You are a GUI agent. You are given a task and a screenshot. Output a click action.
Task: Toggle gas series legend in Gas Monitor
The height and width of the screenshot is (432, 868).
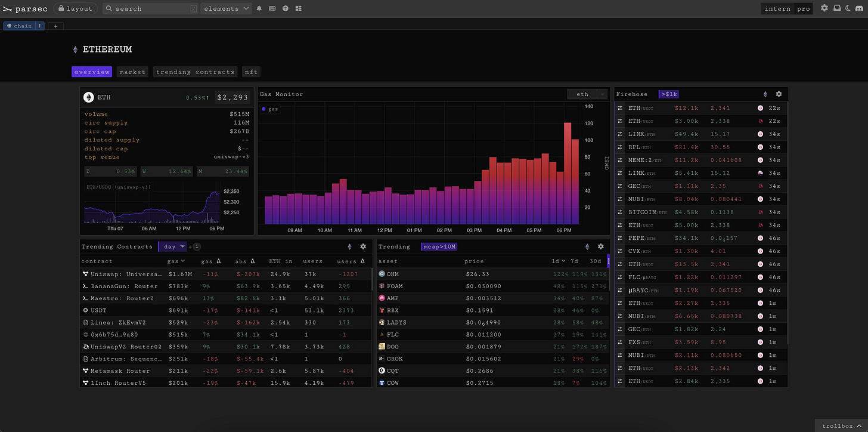pyautogui.click(x=271, y=109)
